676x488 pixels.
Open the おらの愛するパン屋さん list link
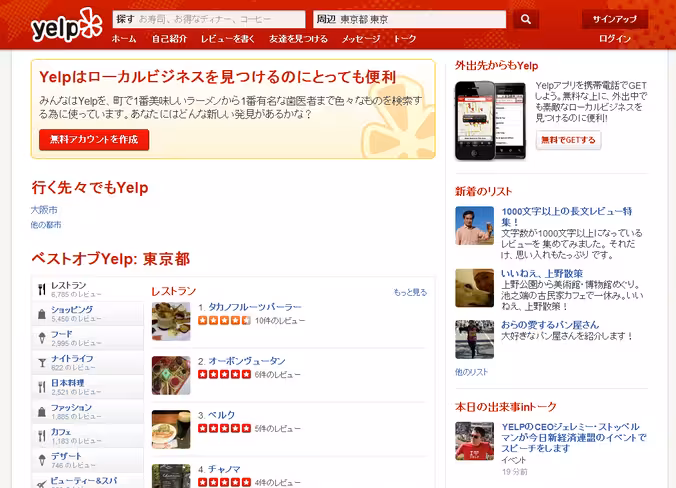pyautogui.click(x=550, y=325)
